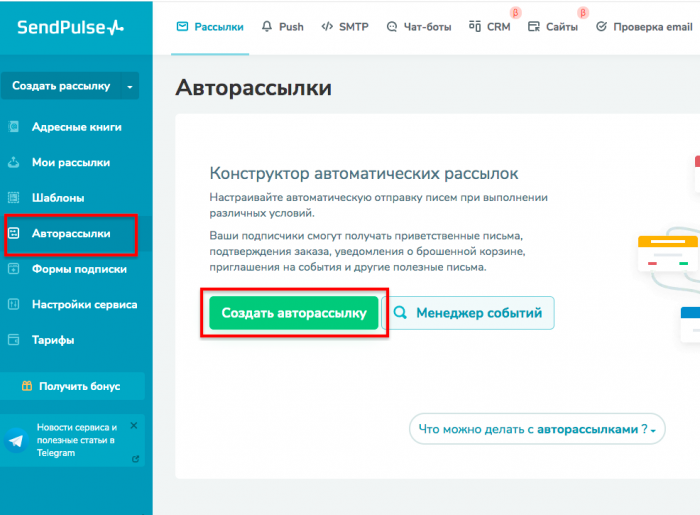Image resolution: width=700 pixels, height=515 pixels.
Task: Click the Настройки сервиса sidebar icon
Action: pos(14,304)
